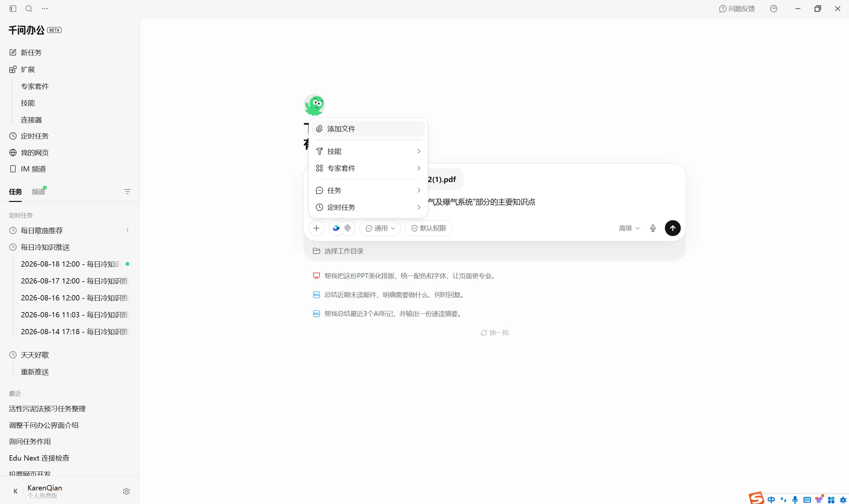Click the 问题反馈 feedback button
The image size is (849, 504).
coord(737,9)
